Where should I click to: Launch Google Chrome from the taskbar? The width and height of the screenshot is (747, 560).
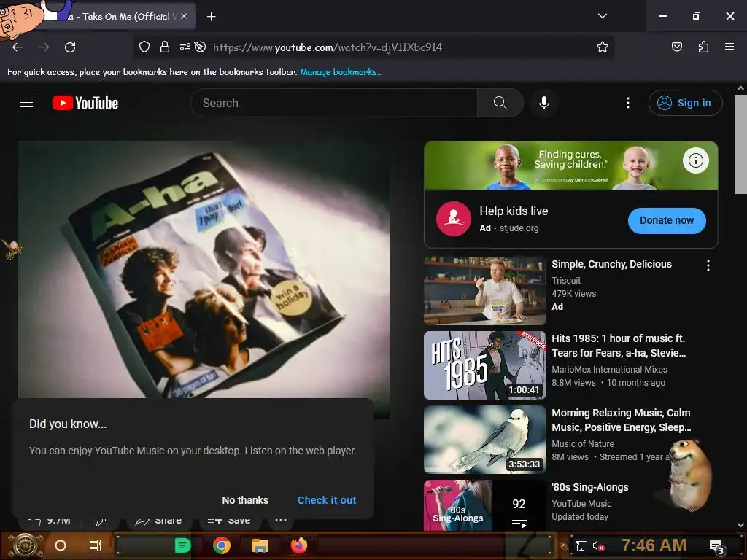[x=222, y=545]
